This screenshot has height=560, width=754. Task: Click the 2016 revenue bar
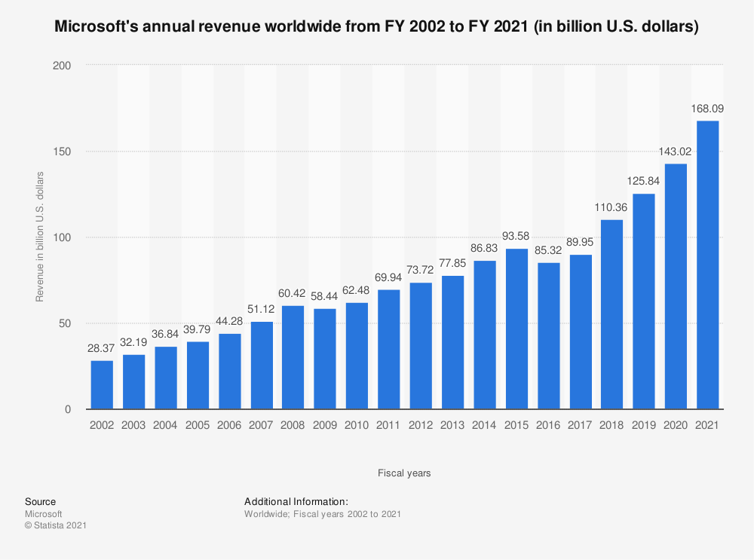tap(549, 336)
